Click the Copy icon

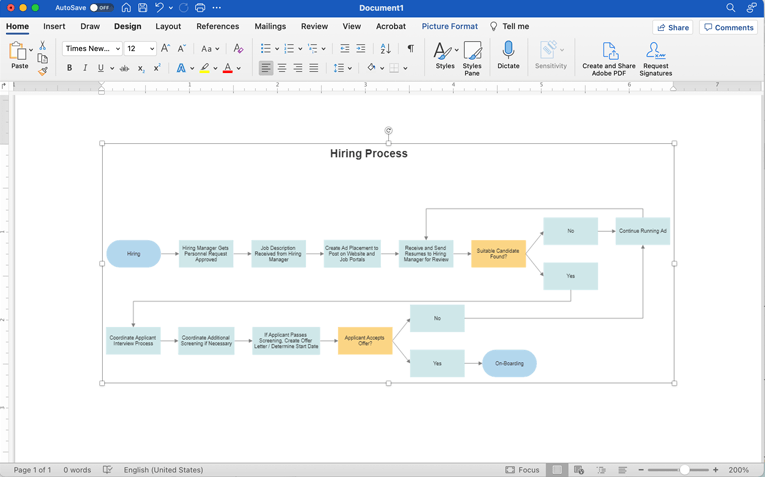(42, 59)
